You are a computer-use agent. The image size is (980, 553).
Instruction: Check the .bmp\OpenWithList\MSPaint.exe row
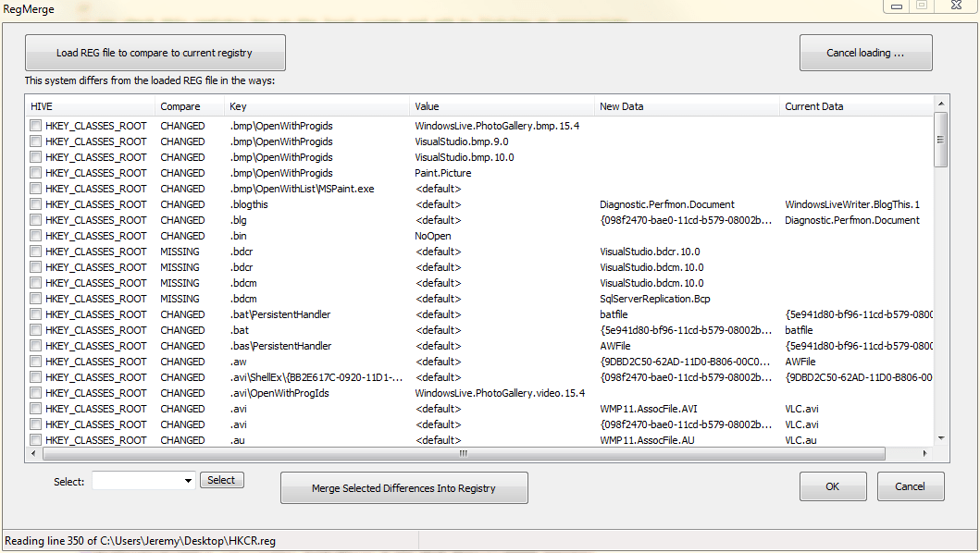click(34, 189)
